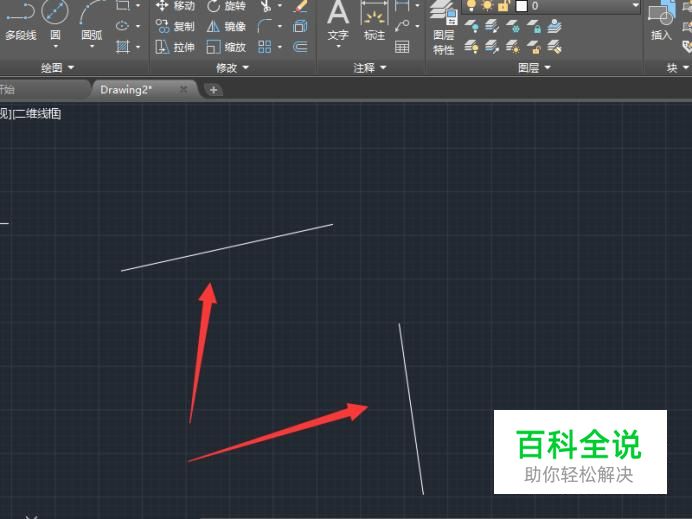Select the Fillet tool icon

click(x=265, y=26)
